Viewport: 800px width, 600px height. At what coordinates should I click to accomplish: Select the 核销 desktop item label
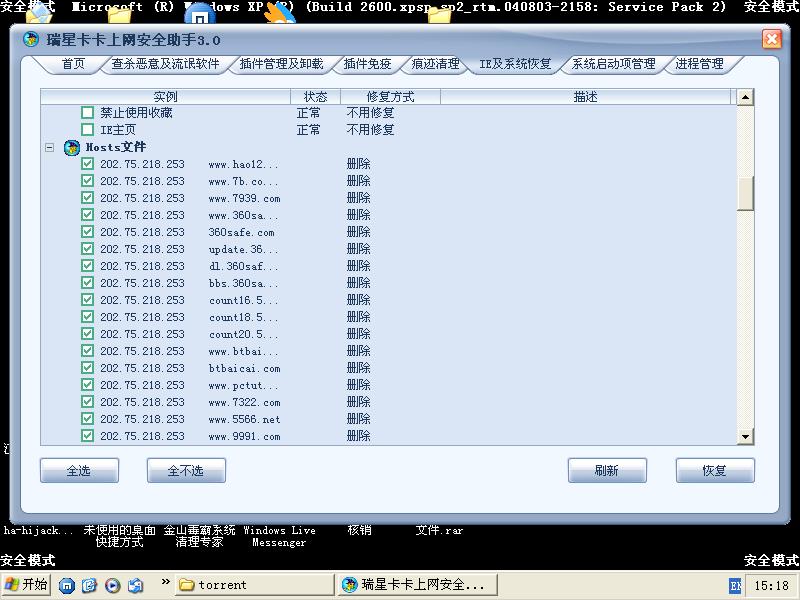coord(359,531)
